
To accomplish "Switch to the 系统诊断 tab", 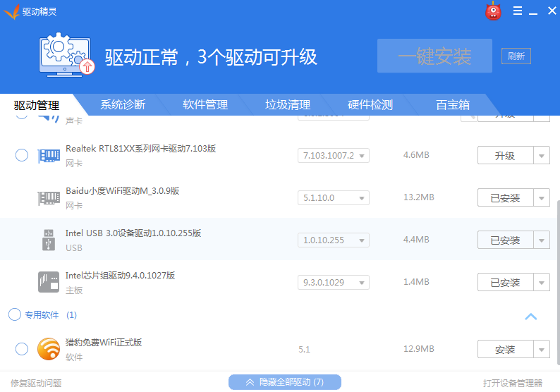I will [123, 105].
